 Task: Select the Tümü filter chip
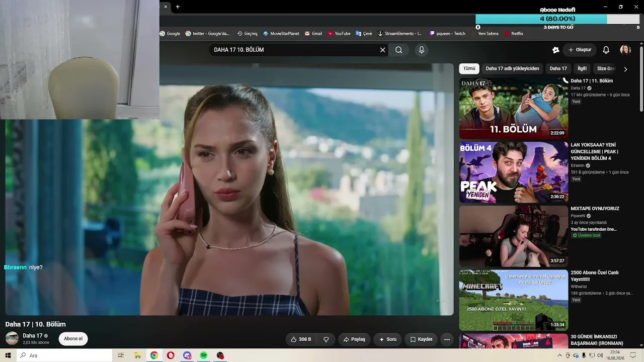[469, 68]
